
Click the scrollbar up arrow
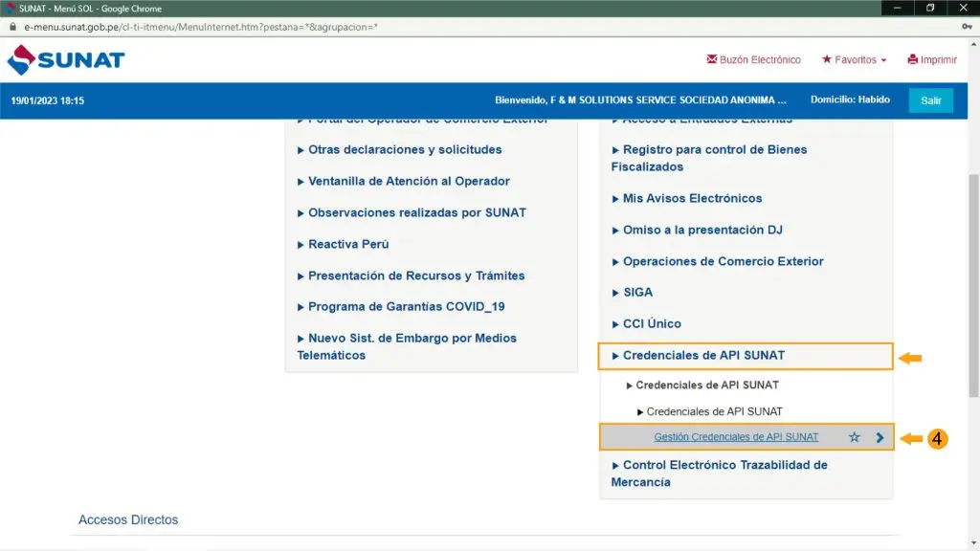click(973, 44)
